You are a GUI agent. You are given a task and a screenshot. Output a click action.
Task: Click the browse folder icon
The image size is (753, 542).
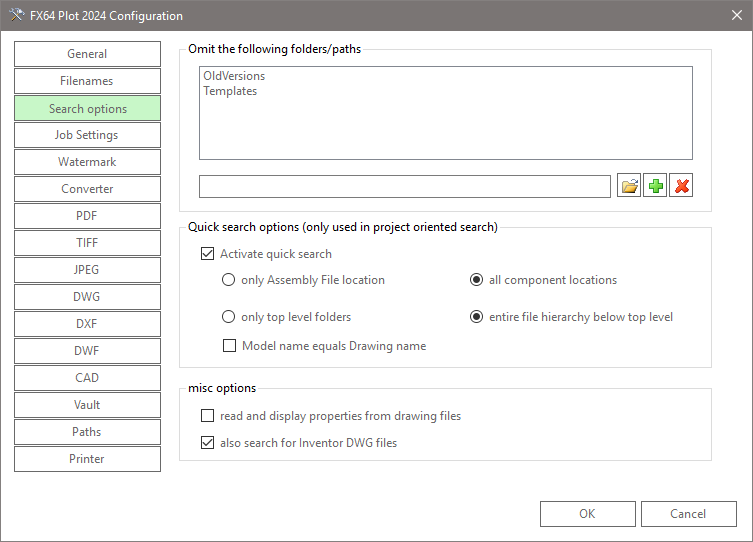pos(629,186)
